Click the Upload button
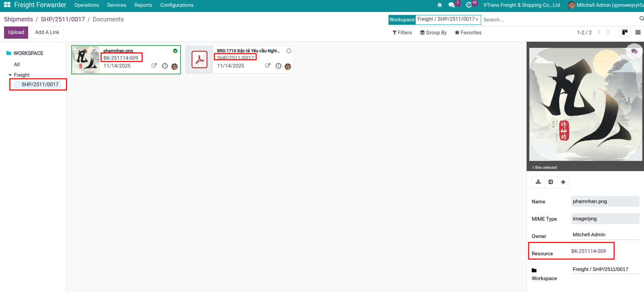644x292 pixels. pyautogui.click(x=16, y=32)
